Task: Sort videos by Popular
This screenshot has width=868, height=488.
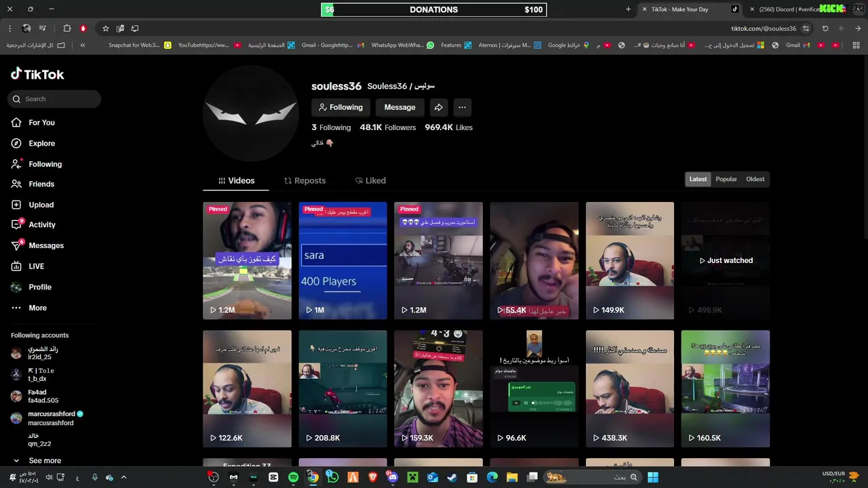Action: pyautogui.click(x=726, y=179)
